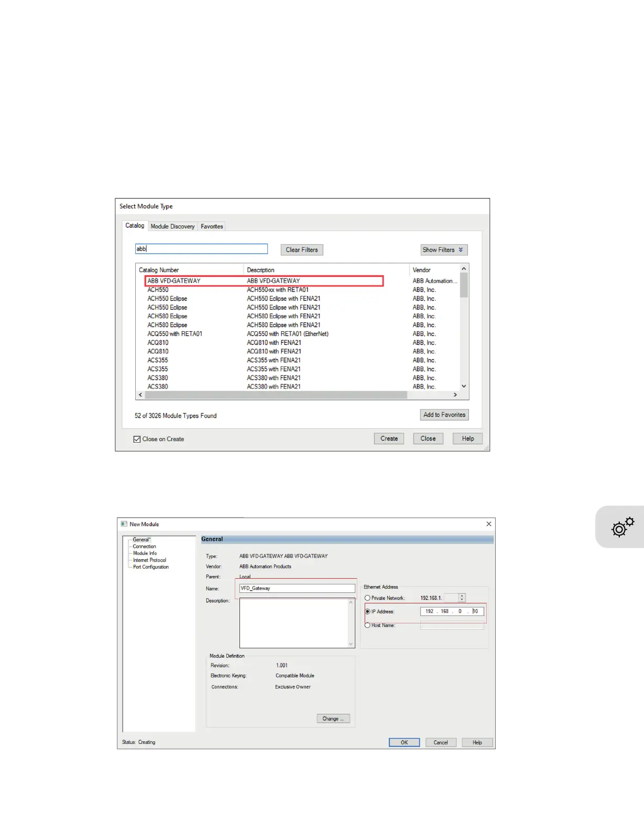Click Description box scrollbar down arrow

coord(351,644)
